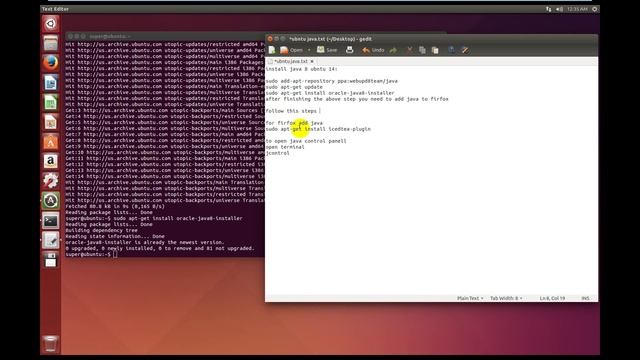Open the Files manager from the launcher
Image resolution: width=640 pixels, height=360 pixels.
(x=51, y=43)
